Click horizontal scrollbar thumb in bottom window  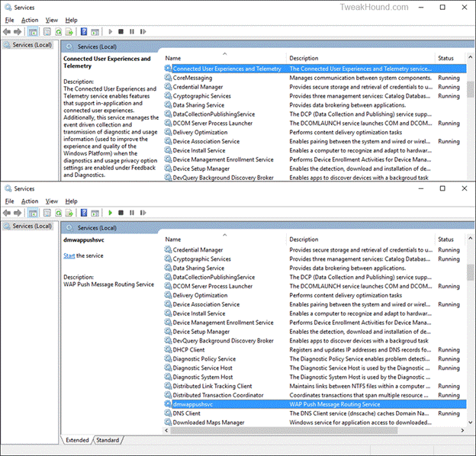coord(284,430)
